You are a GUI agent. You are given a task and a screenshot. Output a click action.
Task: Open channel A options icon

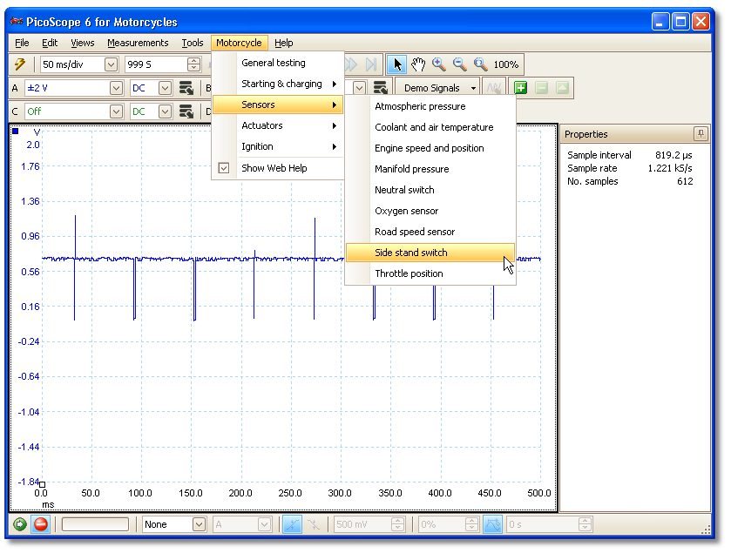186,88
